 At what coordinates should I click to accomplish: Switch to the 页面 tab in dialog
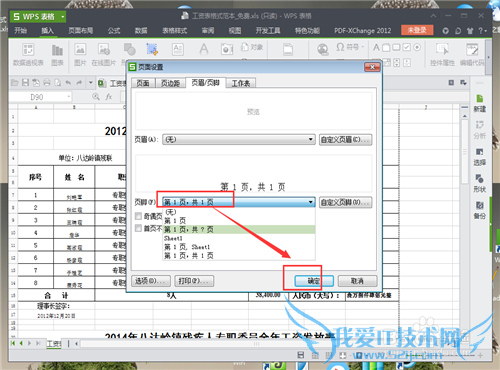tap(143, 83)
